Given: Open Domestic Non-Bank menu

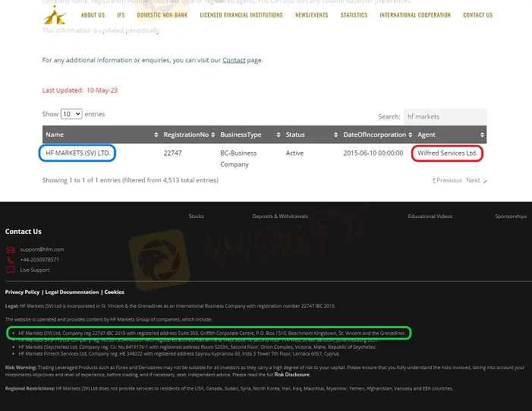Looking at the screenshot, I should 162,15.
